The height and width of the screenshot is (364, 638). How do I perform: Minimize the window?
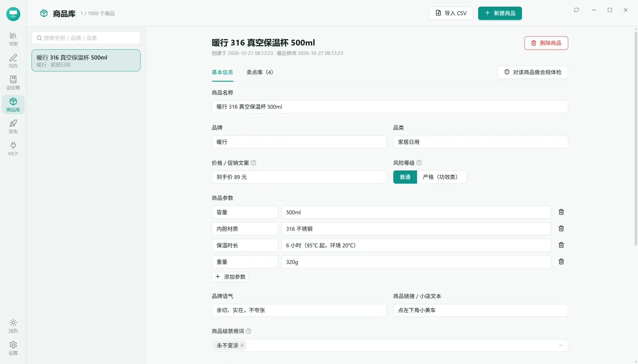click(594, 10)
